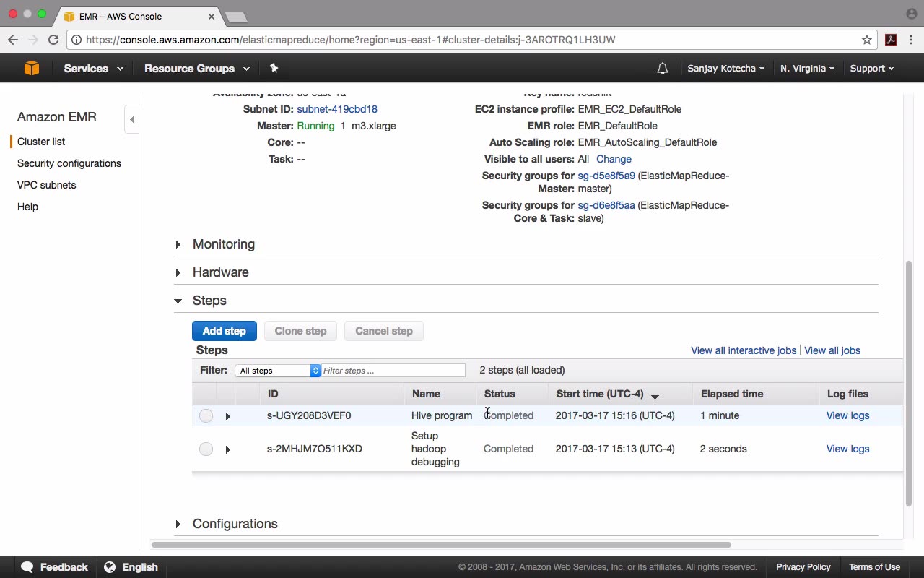Open the Terms of Use link
924x578 pixels.
tap(874, 567)
